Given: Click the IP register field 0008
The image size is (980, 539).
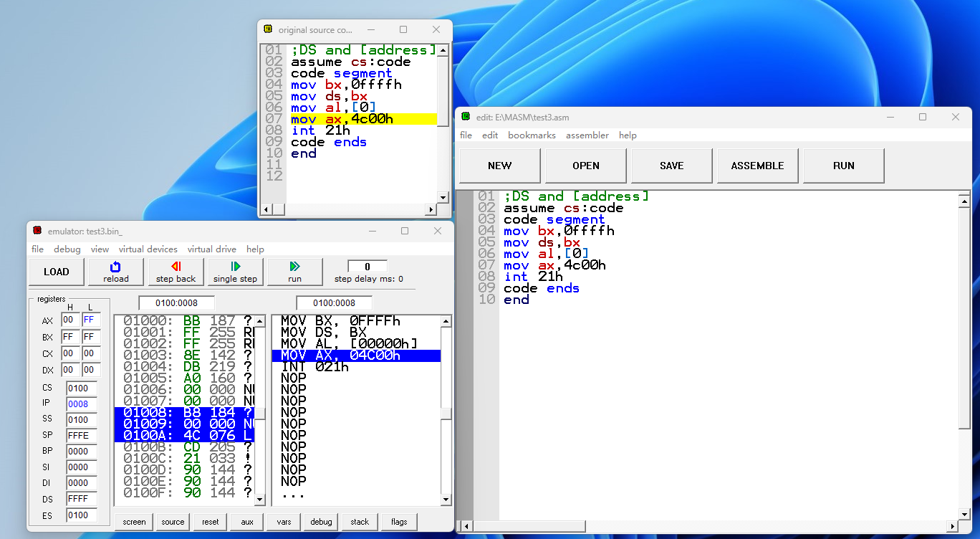Looking at the screenshot, I should pyautogui.click(x=82, y=404).
